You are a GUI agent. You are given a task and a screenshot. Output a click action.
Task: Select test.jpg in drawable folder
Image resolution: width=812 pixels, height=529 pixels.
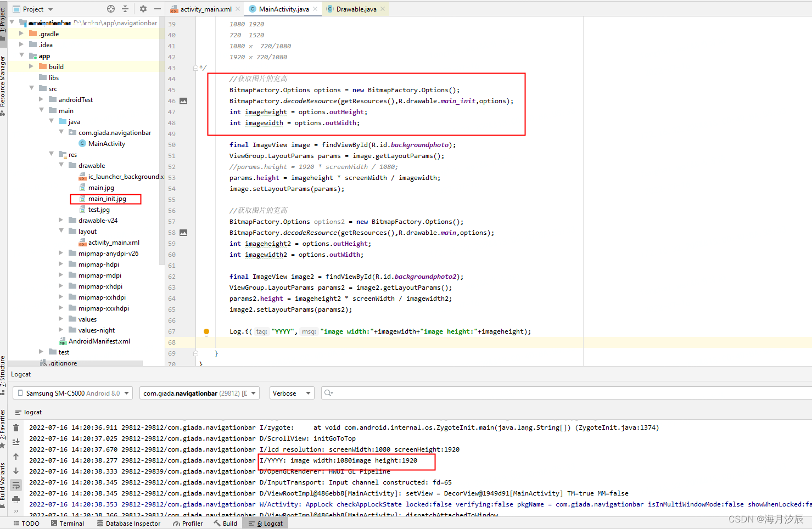94,210
